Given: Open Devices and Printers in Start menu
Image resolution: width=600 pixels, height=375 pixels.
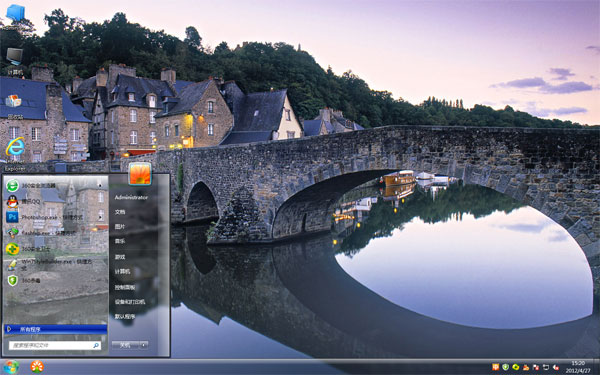Looking at the screenshot, I should click(130, 302).
